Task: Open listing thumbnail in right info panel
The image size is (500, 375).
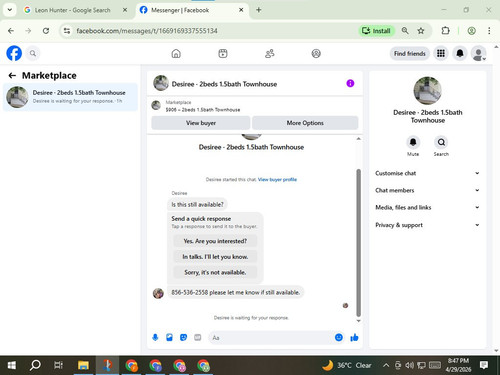Action: [427, 91]
